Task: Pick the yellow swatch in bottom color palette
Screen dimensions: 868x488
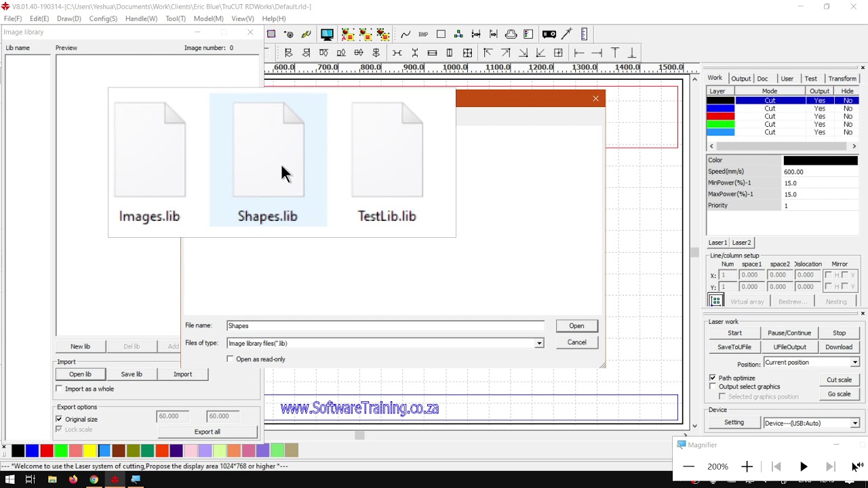Action: point(90,451)
